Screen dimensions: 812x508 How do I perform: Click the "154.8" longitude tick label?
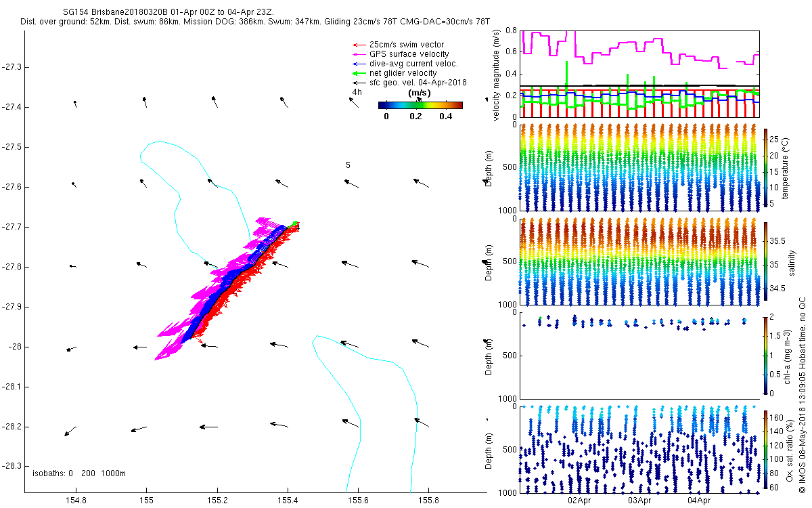point(76,501)
